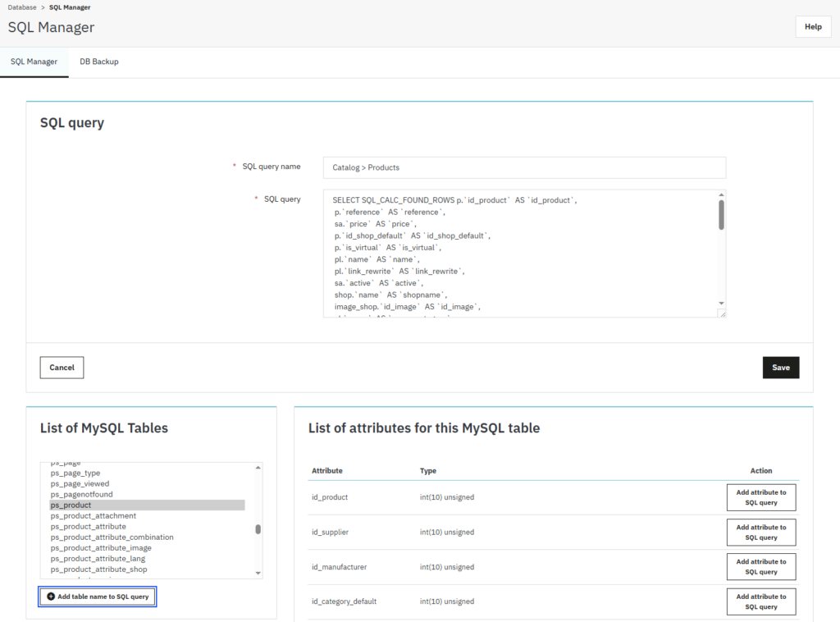Screen dimensions: 840x622
Task: Click inside the SQL query textarea
Action: pyautogui.click(x=519, y=254)
